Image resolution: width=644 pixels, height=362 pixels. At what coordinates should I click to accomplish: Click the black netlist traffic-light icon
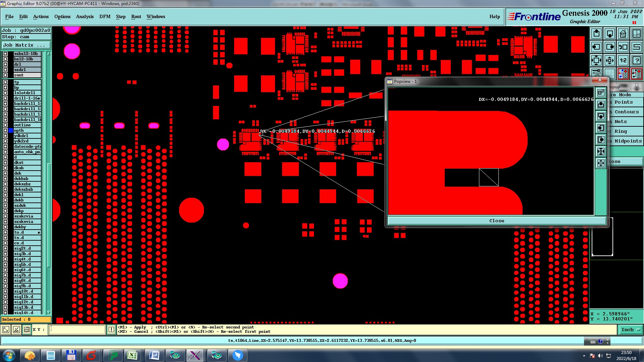coord(636,73)
